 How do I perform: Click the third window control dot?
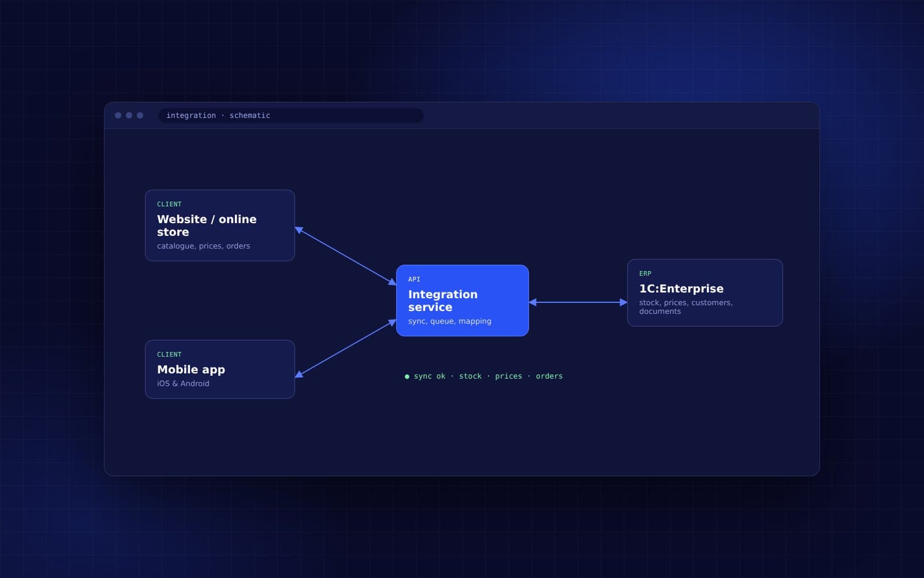point(140,116)
